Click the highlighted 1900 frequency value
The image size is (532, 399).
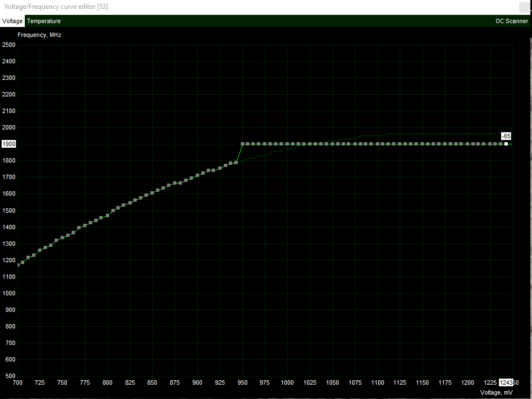[9, 144]
